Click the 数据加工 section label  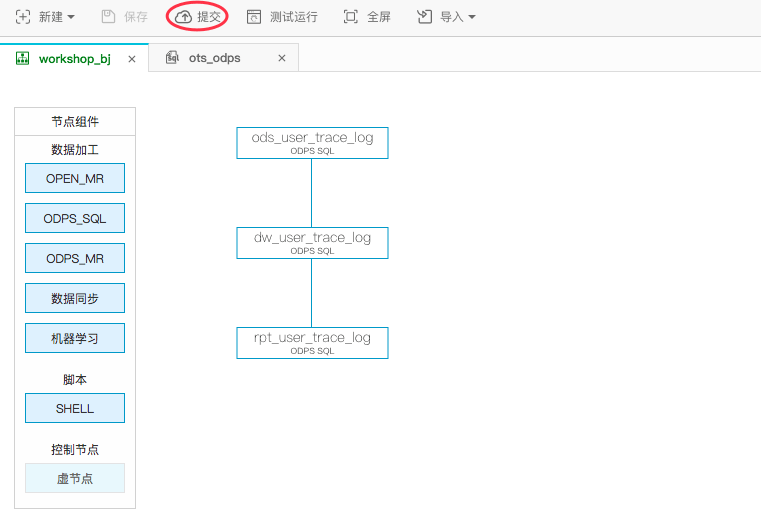[x=75, y=149]
